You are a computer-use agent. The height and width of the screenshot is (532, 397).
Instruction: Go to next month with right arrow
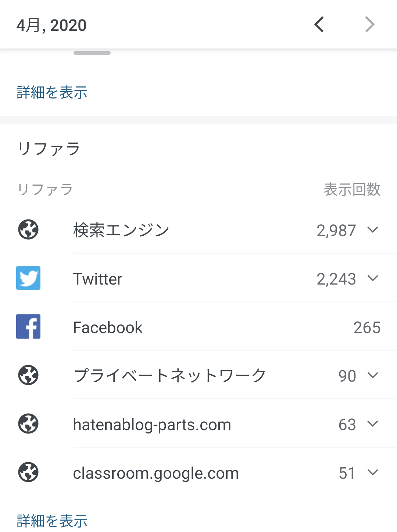(369, 25)
